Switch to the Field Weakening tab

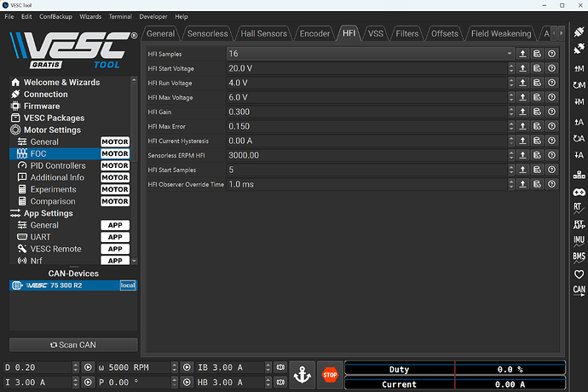coord(501,34)
